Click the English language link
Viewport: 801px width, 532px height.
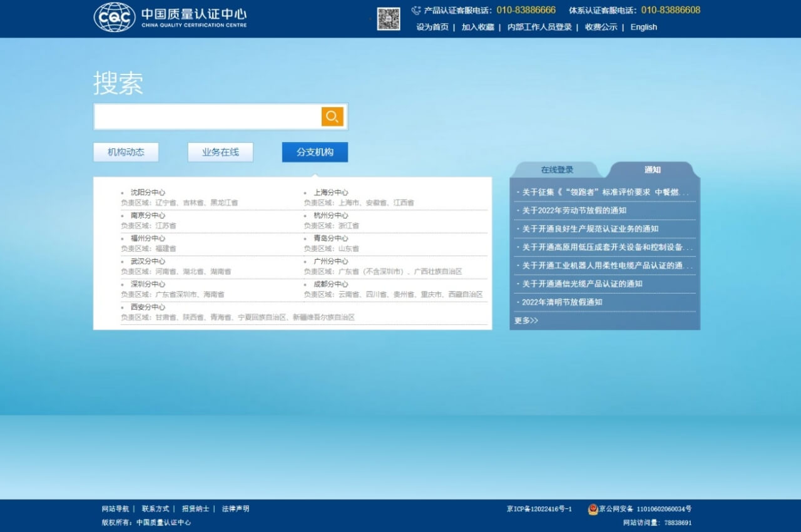click(x=643, y=27)
